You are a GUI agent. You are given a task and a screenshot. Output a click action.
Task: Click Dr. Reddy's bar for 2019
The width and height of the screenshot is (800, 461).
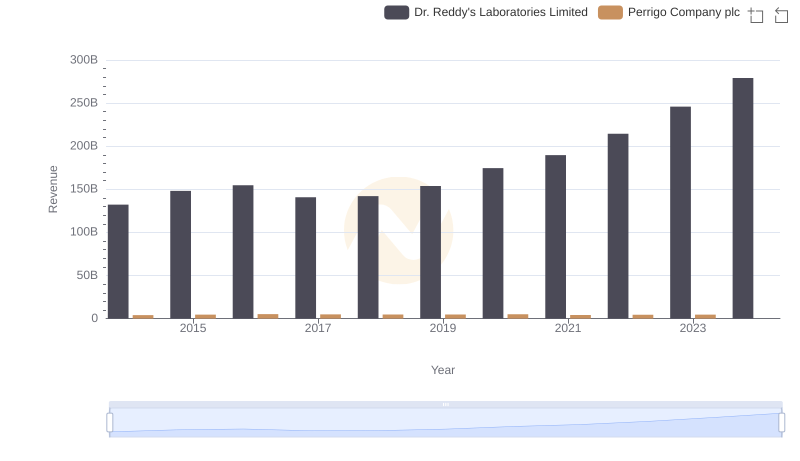coord(431,252)
